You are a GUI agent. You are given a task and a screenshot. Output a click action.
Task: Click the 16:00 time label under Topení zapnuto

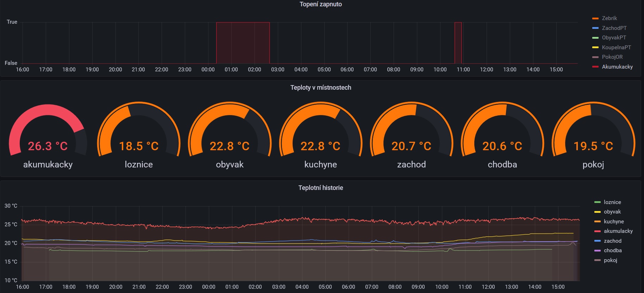coord(23,70)
